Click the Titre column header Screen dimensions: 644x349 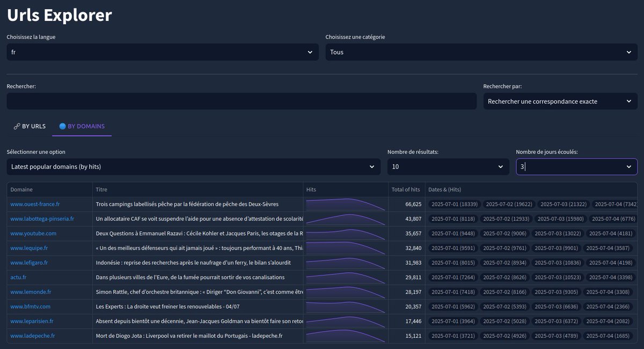197,190
